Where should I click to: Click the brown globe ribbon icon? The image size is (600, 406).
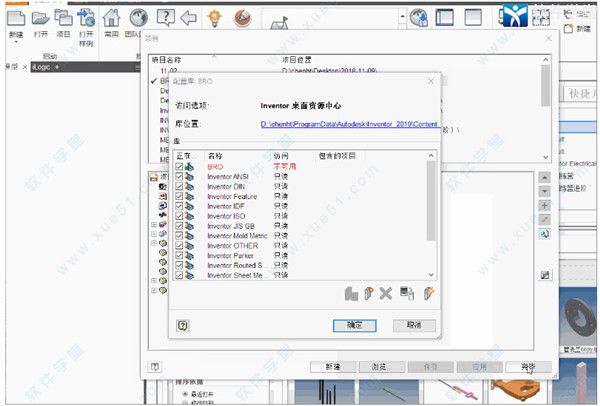point(242,18)
